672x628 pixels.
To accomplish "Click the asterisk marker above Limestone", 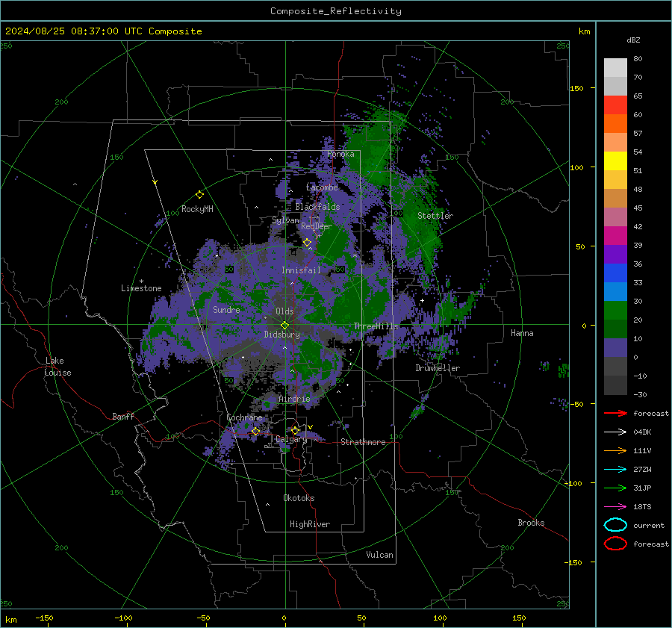I will [141, 282].
